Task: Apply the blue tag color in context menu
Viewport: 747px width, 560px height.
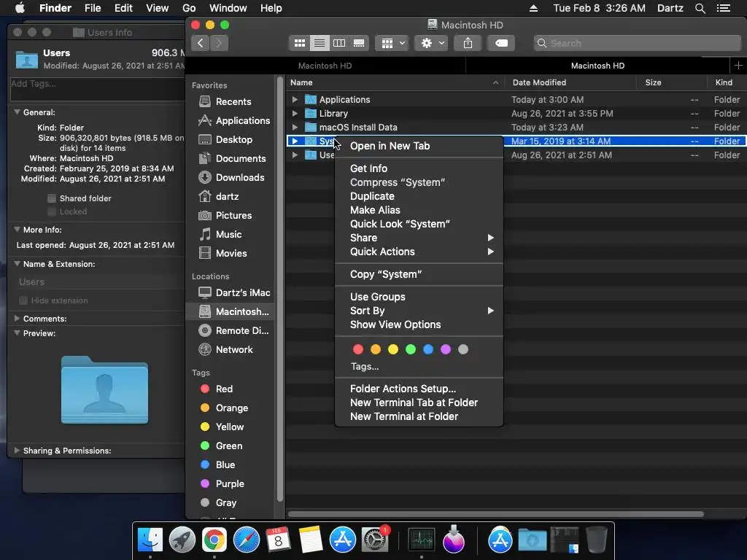Action: pos(427,349)
